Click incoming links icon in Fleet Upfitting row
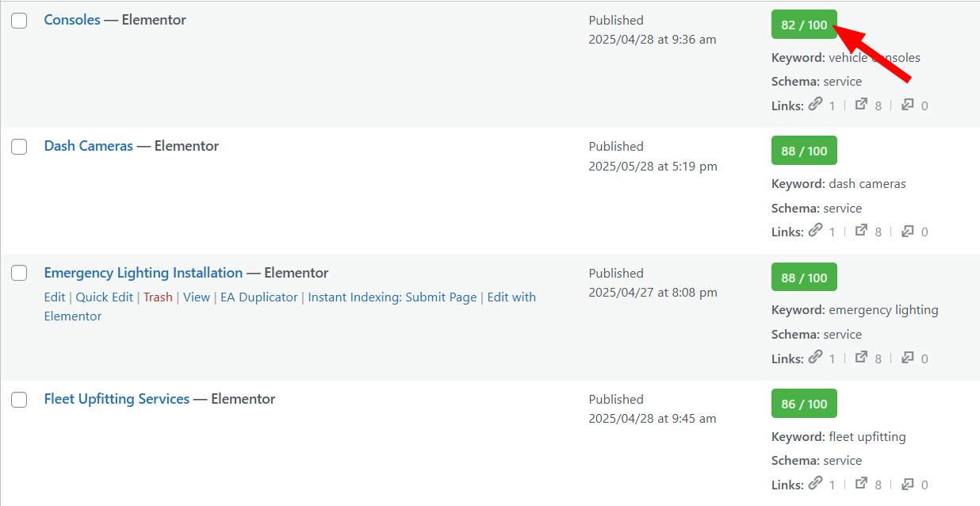The height and width of the screenshot is (506, 980). [x=907, y=483]
